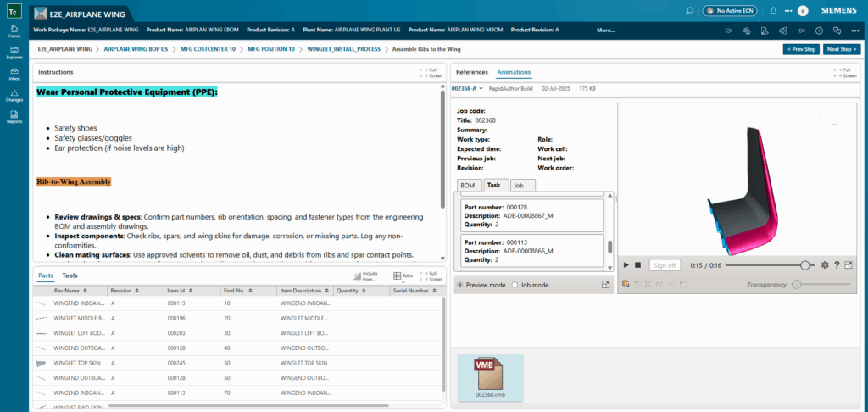The image size is (868, 412).
Task: Open the Inbox in the sidebar
Action: (14, 74)
